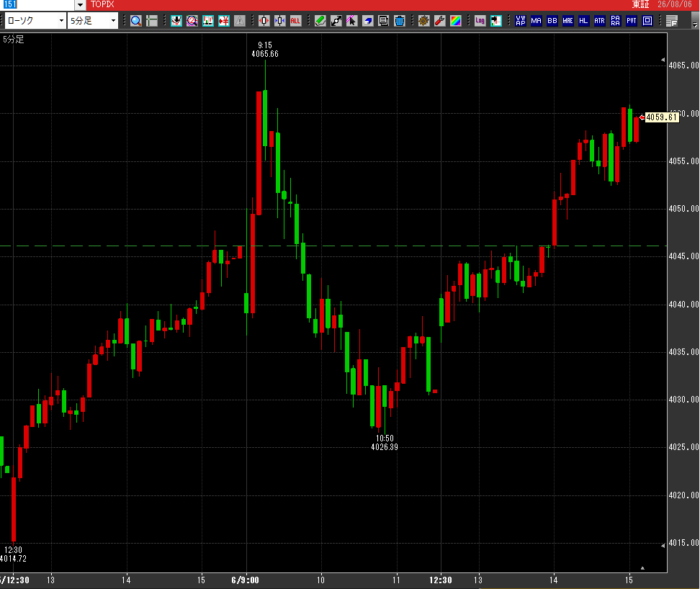Open the red wrench settings tool
Screen dimensions: 700x589
[440, 21]
